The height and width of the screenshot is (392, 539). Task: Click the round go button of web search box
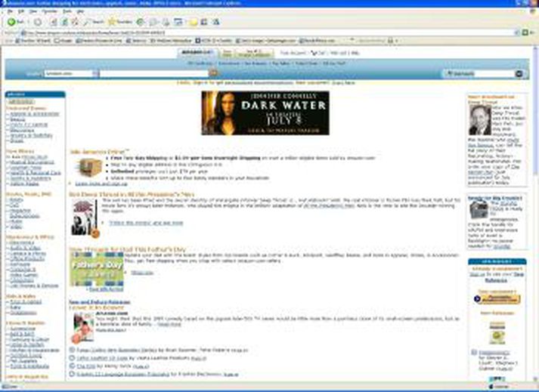click(x=519, y=73)
